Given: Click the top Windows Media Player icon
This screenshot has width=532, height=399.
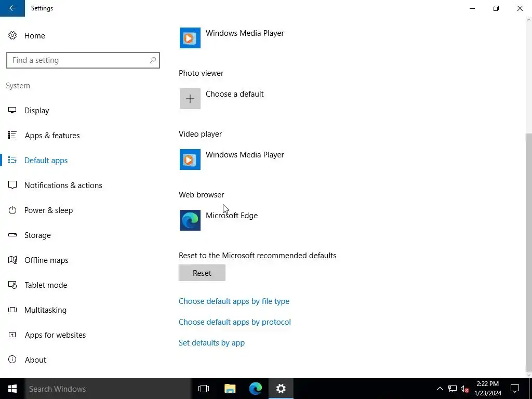Looking at the screenshot, I should (190, 38).
